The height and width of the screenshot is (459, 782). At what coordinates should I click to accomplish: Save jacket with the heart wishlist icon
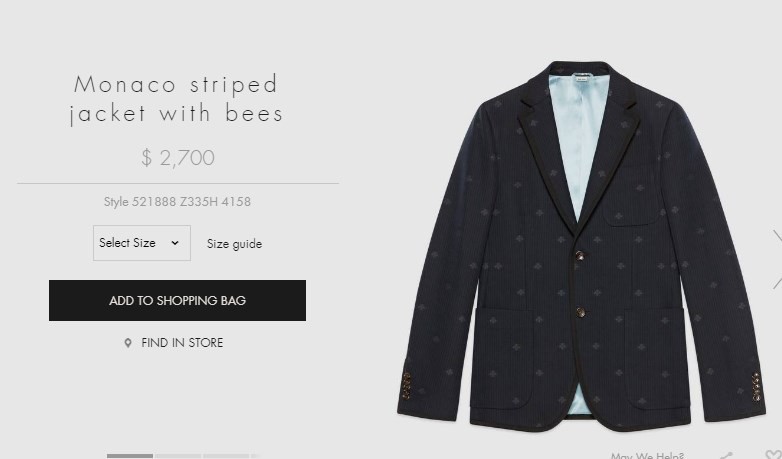pyautogui.click(x=774, y=455)
